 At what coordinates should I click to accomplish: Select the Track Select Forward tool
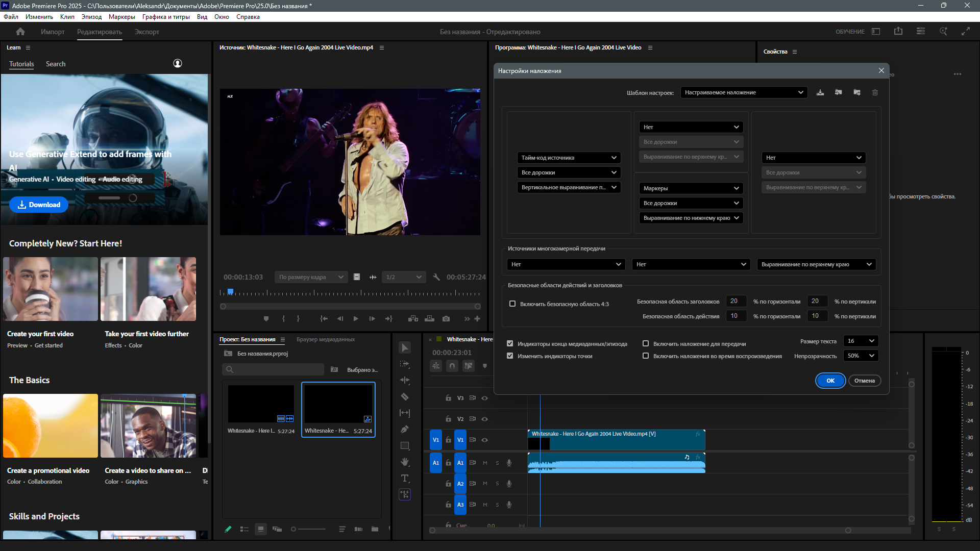405,364
